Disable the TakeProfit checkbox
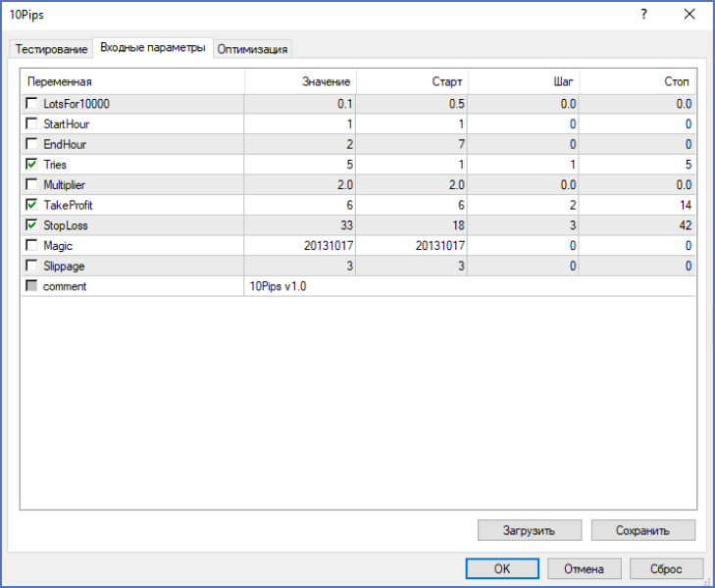The height and width of the screenshot is (588, 715). 32,205
